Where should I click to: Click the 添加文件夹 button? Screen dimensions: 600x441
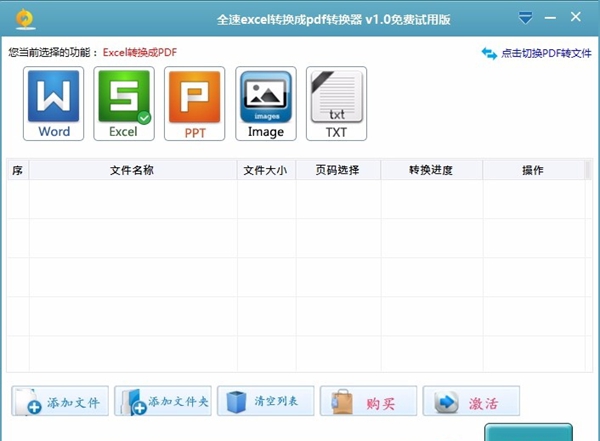pos(163,401)
